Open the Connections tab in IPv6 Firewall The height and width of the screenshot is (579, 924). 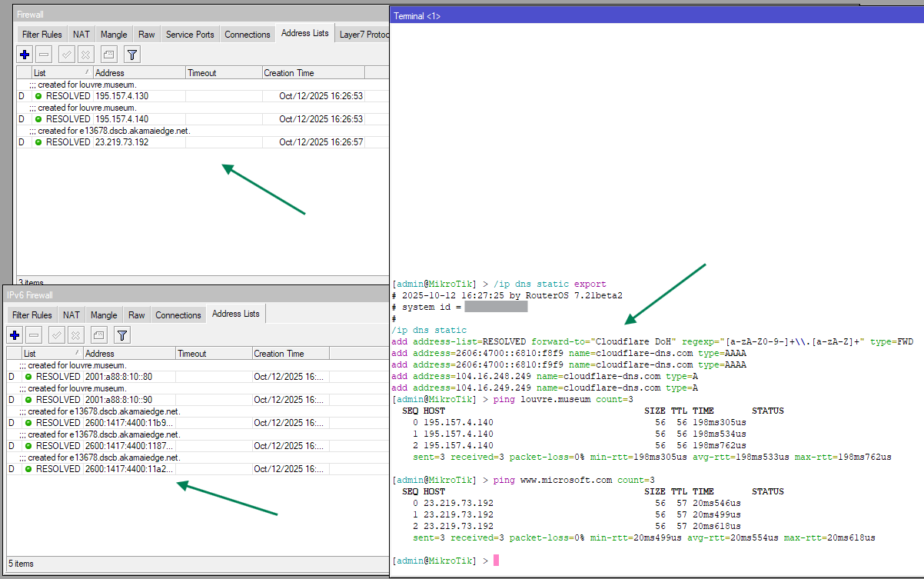[x=178, y=315]
